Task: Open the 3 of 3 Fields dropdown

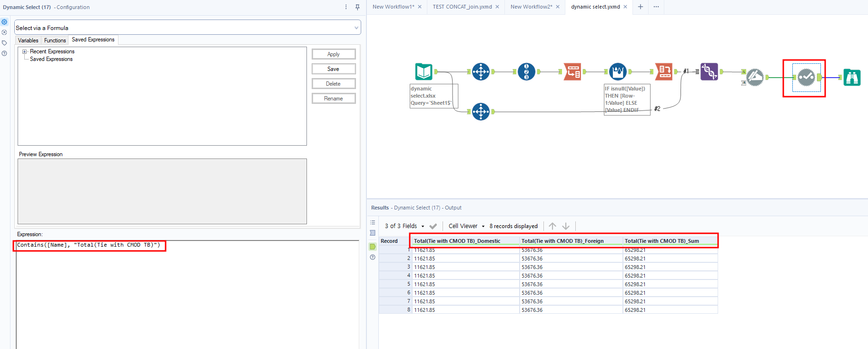Action: coord(404,226)
